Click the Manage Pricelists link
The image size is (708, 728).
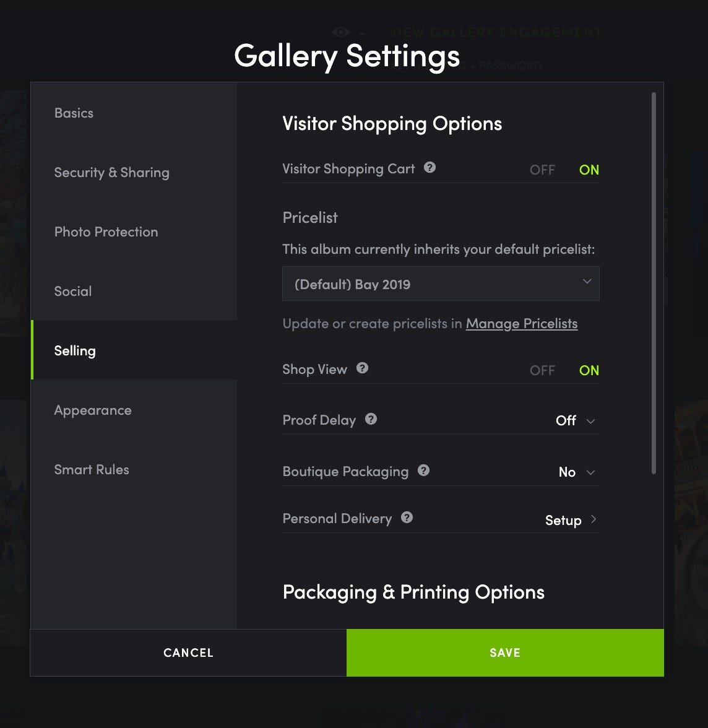pos(521,324)
